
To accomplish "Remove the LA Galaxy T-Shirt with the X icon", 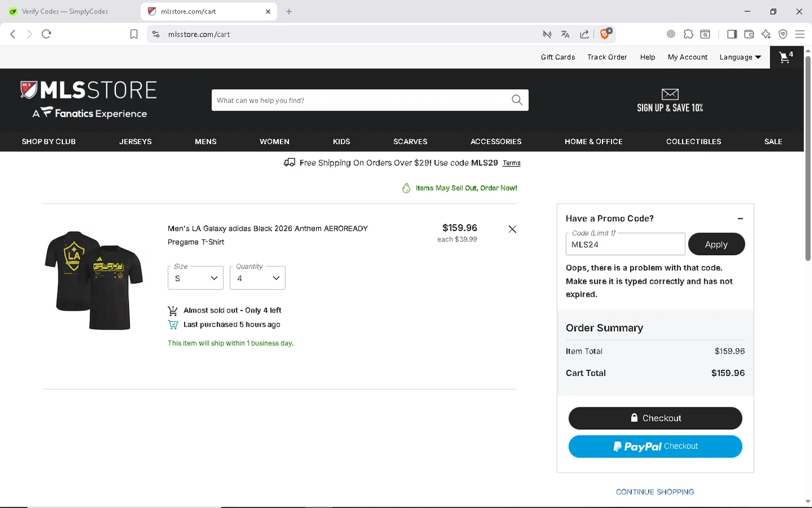I will click(512, 229).
